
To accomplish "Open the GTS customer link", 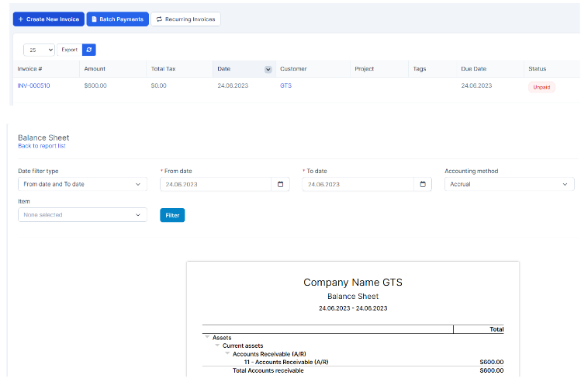I will click(285, 85).
